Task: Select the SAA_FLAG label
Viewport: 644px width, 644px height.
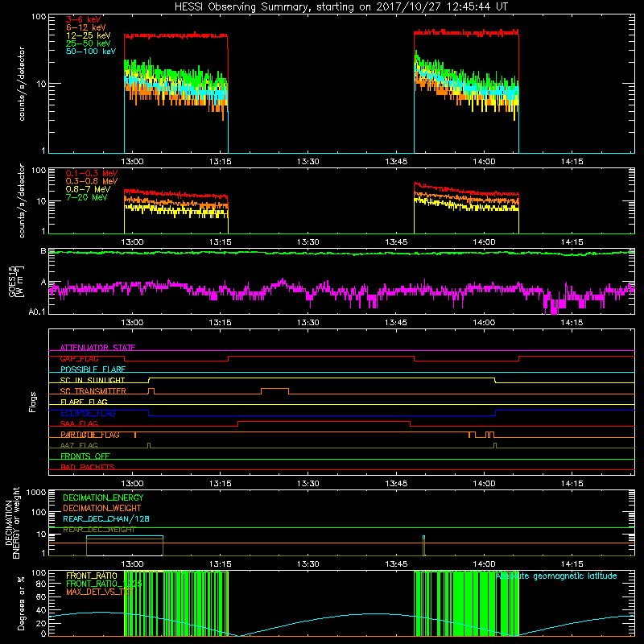Action: [x=79, y=424]
